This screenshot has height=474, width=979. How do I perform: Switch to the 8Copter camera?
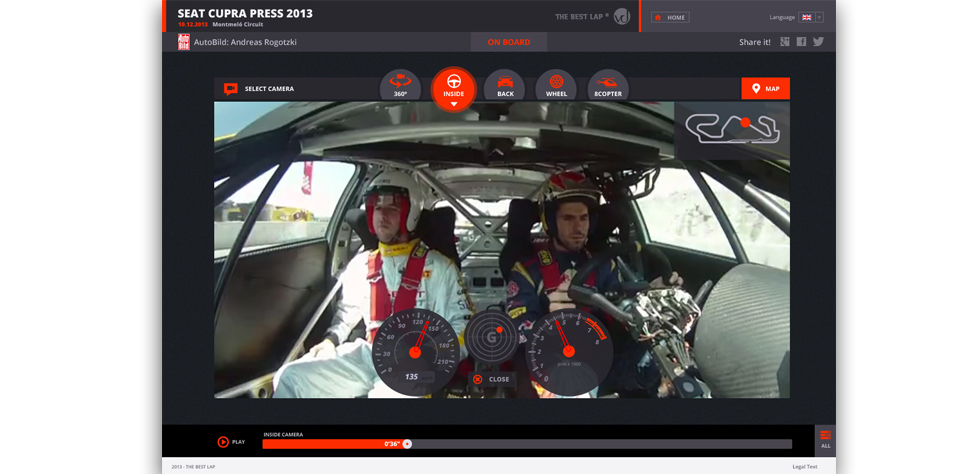[608, 86]
